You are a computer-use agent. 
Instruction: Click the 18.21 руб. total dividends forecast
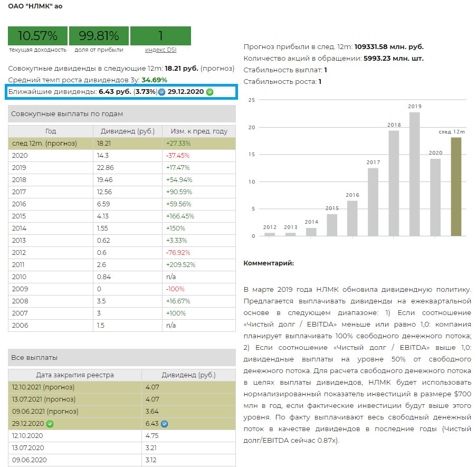(x=182, y=69)
